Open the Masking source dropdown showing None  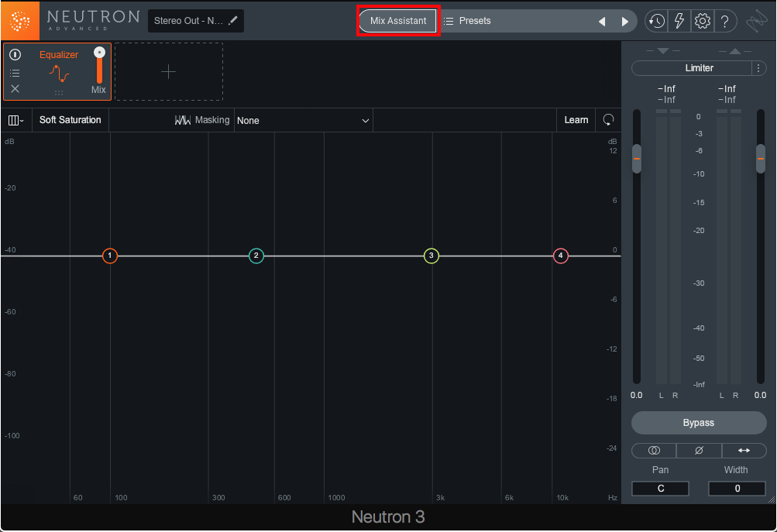click(x=303, y=120)
